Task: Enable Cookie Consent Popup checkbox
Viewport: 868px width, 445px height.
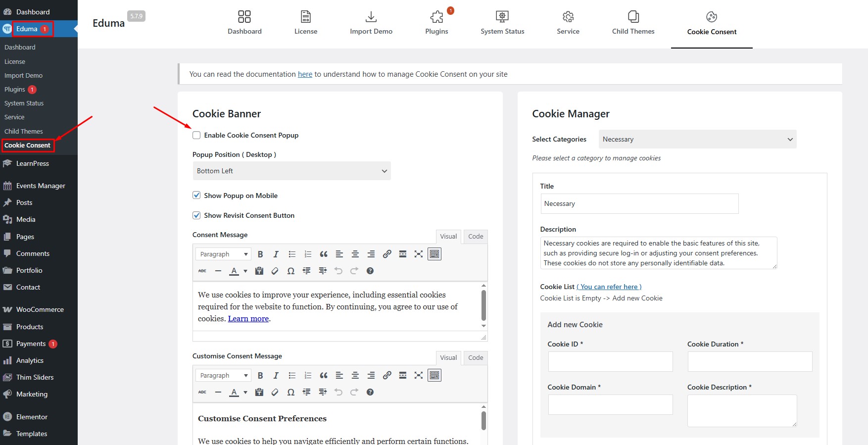Action: tap(196, 135)
